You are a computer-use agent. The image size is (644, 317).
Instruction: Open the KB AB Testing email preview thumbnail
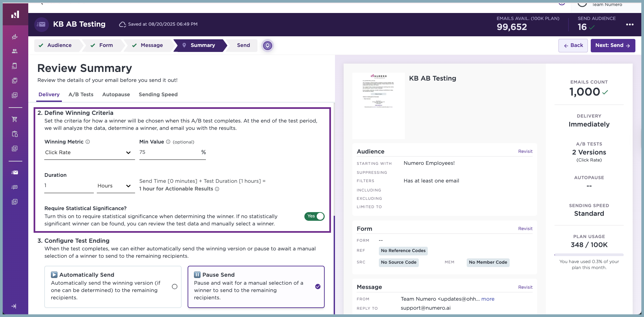point(379,106)
